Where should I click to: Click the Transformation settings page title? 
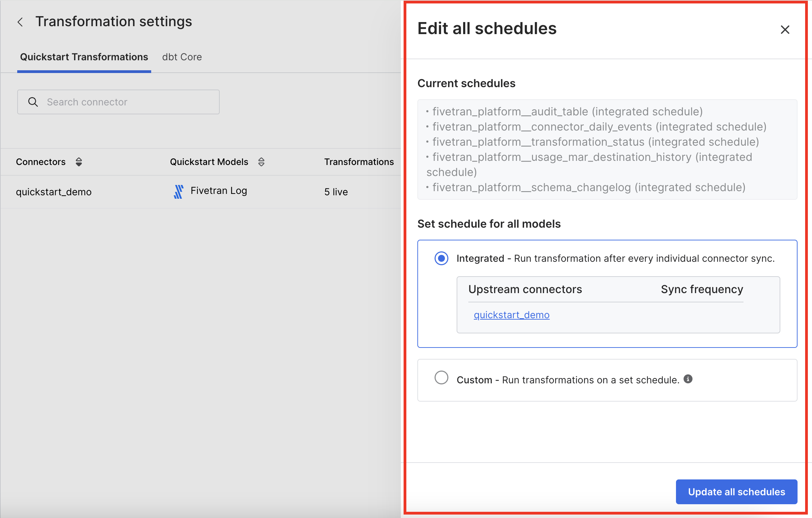click(x=114, y=21)
